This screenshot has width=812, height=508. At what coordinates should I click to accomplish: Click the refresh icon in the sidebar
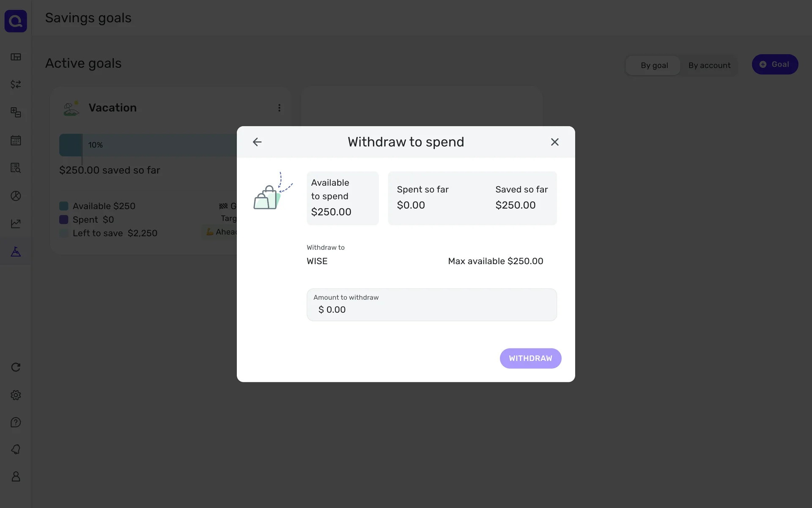[x=16, y=367]
